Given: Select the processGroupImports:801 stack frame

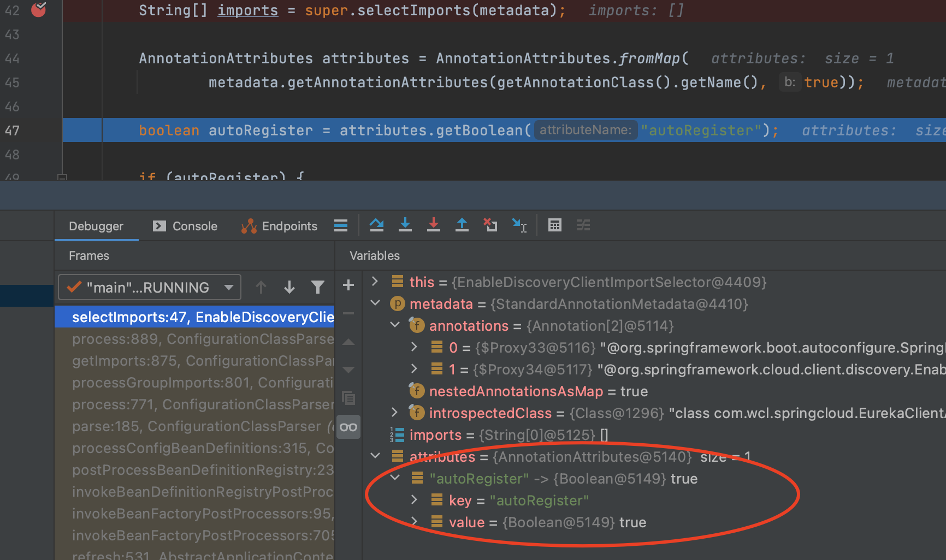Looking at the screenshot, I should pos(194,383).
